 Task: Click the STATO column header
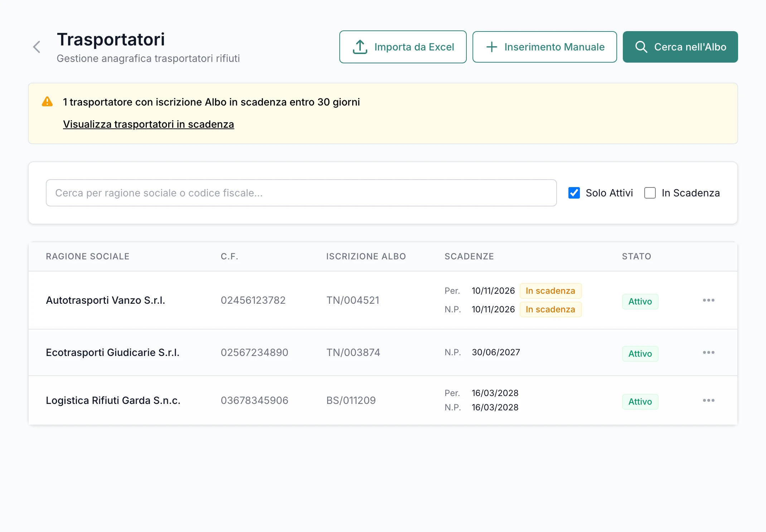636,257
